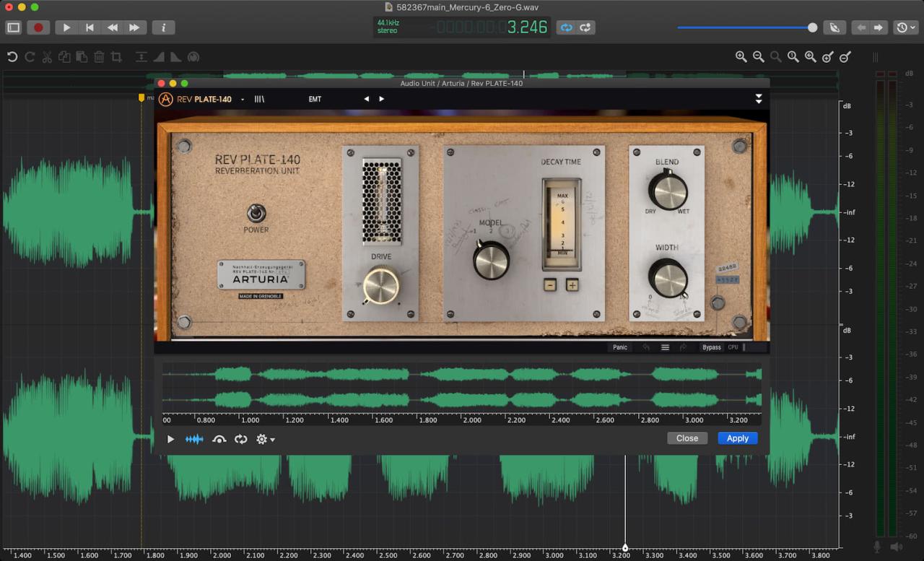Image resolution: width=924 pixels, height=561 pixels.
Task: Click the BLEND dry/wet knob
Action: [x=668, y=191]
